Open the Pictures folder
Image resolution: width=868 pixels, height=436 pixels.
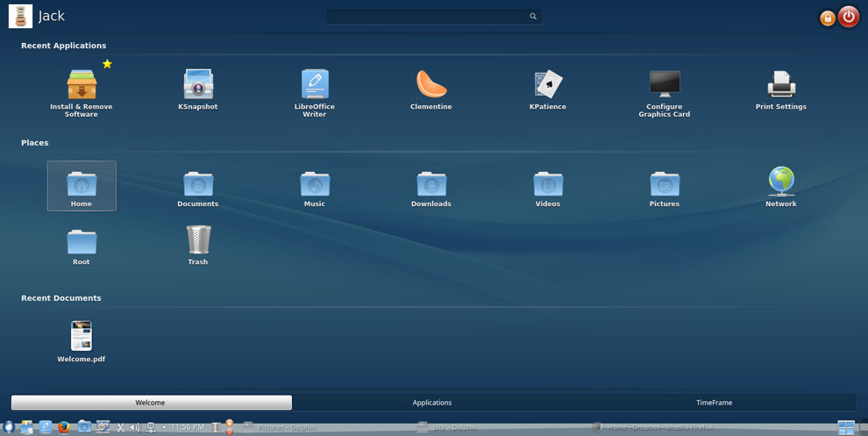click(x=665, y=189)
